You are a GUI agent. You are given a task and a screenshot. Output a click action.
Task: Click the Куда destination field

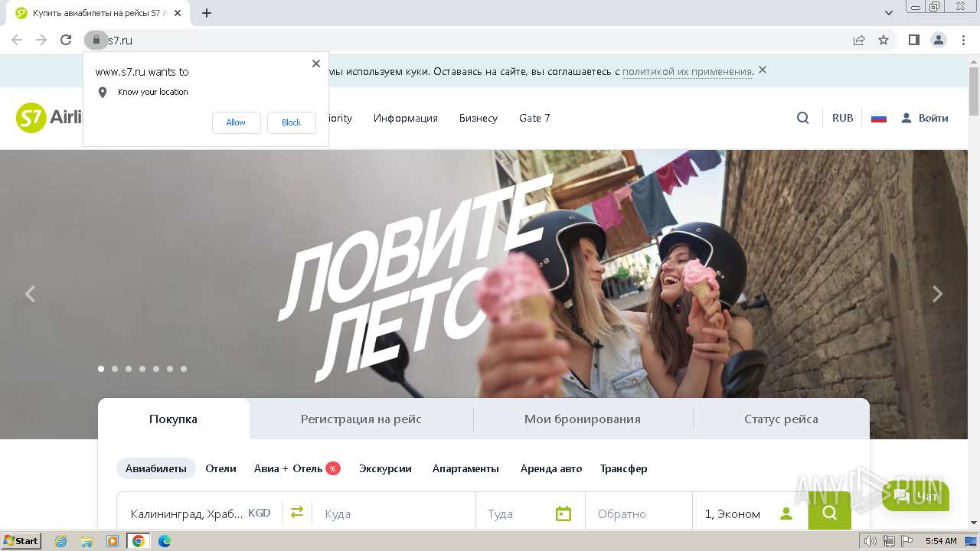tap(394, 513)
